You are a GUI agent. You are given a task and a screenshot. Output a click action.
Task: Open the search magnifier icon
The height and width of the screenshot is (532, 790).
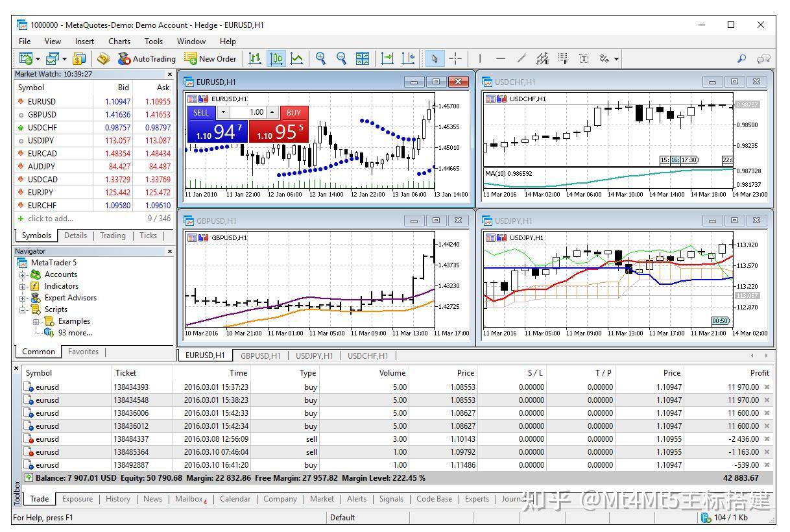pyautogui.click(x=741, y=58)
